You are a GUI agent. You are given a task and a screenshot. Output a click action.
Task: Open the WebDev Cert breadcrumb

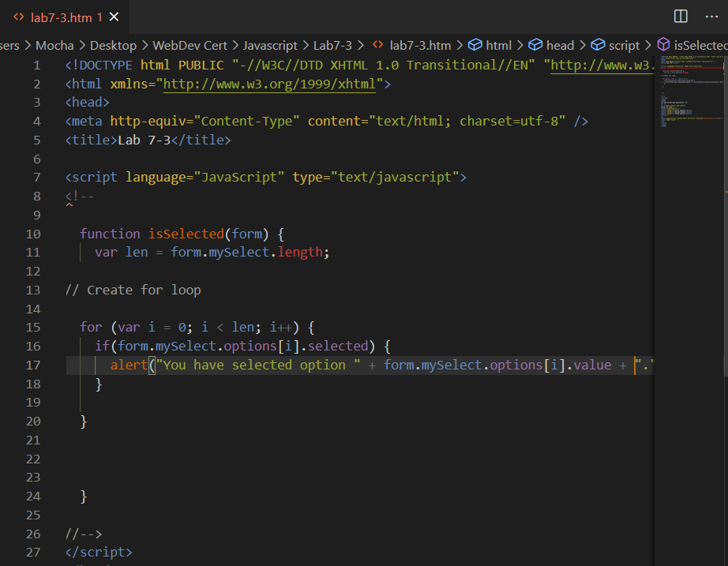click(x=190, y=46)
